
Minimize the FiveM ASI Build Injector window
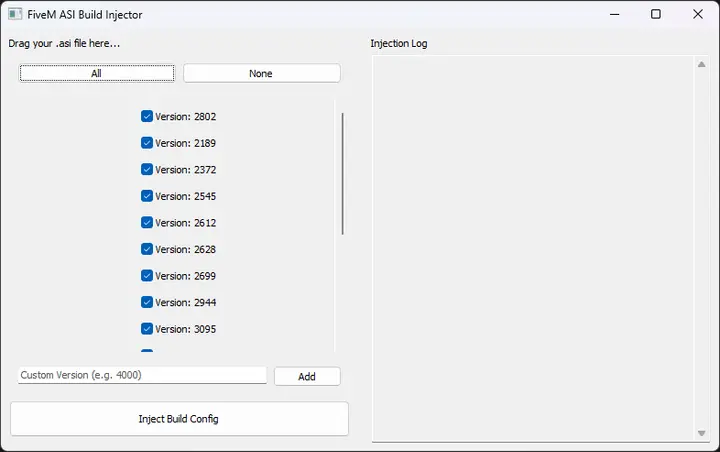coord(614,14)
